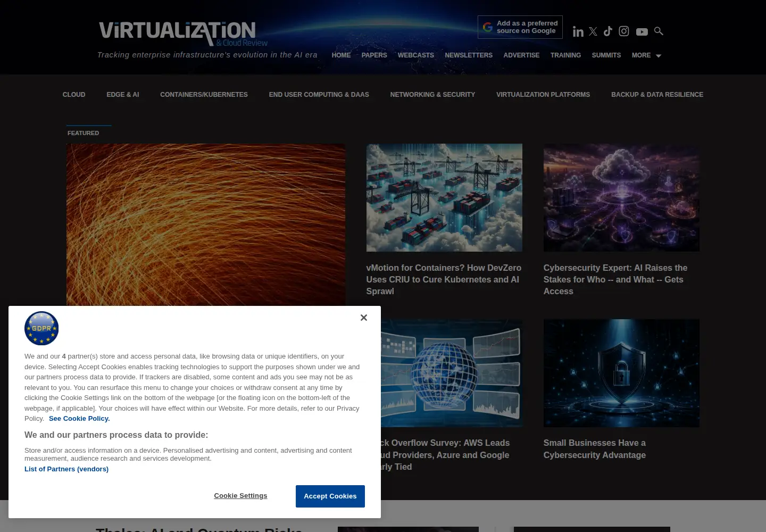The width and height of the screenshot is (766, 532).
Task: Open the PAPERS nav item
Action: click(x=374, y=55)
